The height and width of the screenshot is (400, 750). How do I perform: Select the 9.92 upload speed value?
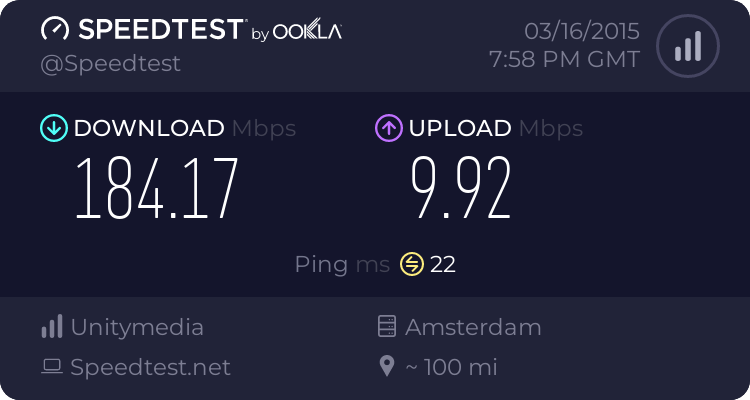click(462, 189)
